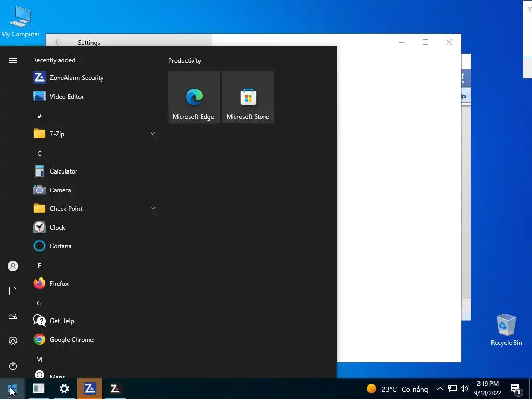Open Get Help app
The width and height of the screenshot is (532, 399).
[95, 321]
